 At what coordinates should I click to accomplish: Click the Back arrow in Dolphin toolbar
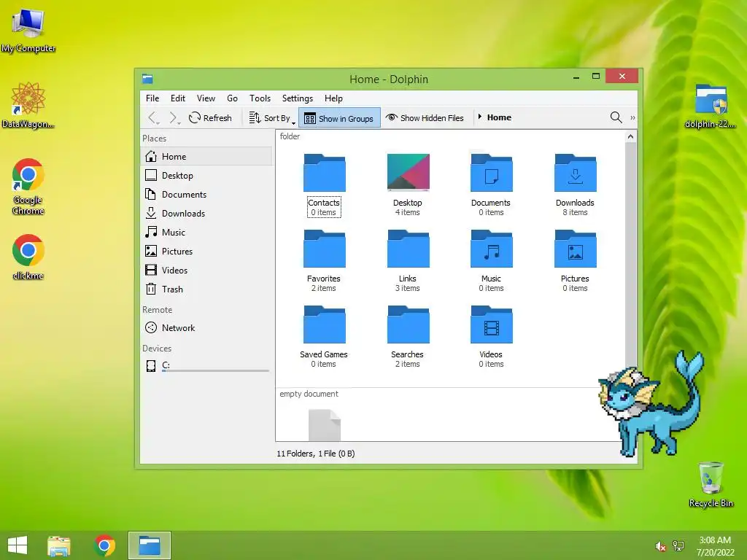tap(153, 117)
